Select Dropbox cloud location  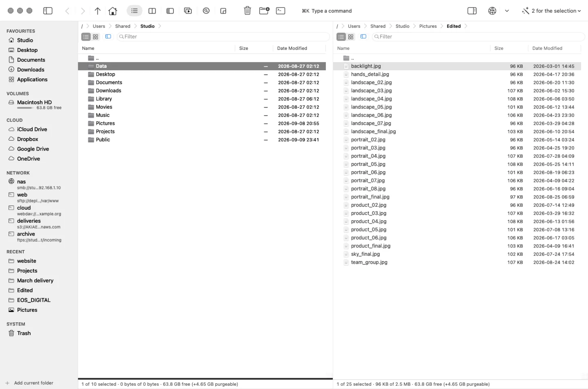click(x=27, y=139)
